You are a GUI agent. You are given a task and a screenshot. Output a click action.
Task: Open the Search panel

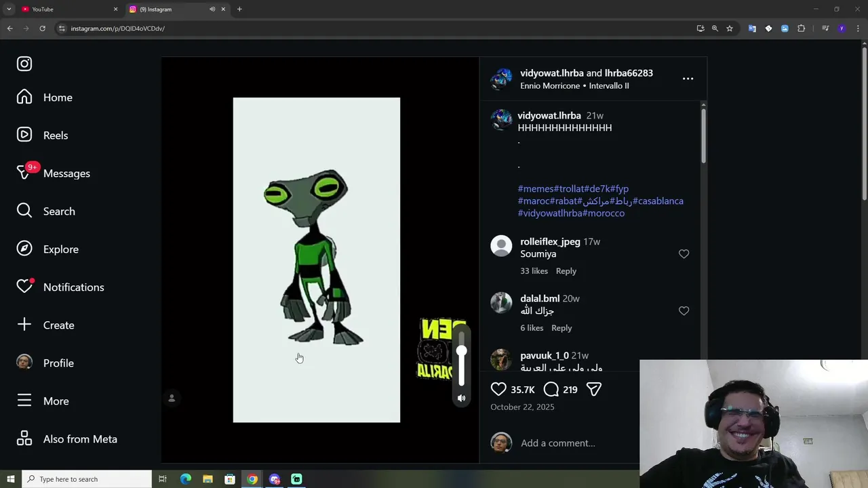point(45,211)
